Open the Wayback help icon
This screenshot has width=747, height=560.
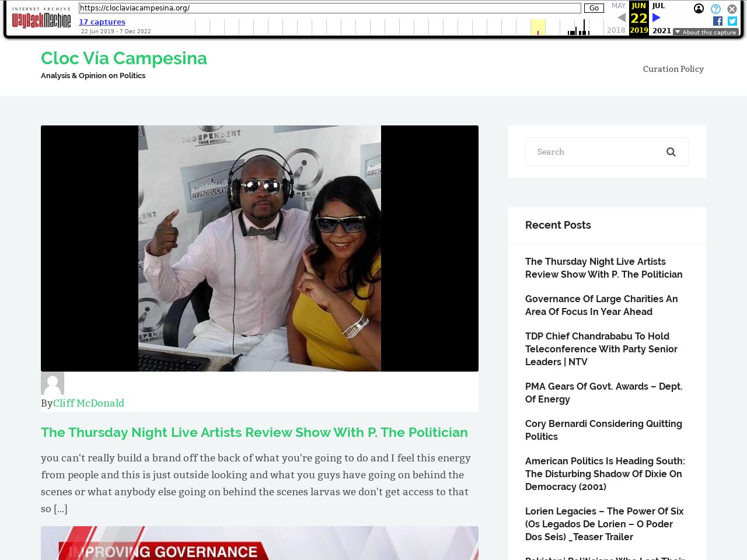click(715, 9)
